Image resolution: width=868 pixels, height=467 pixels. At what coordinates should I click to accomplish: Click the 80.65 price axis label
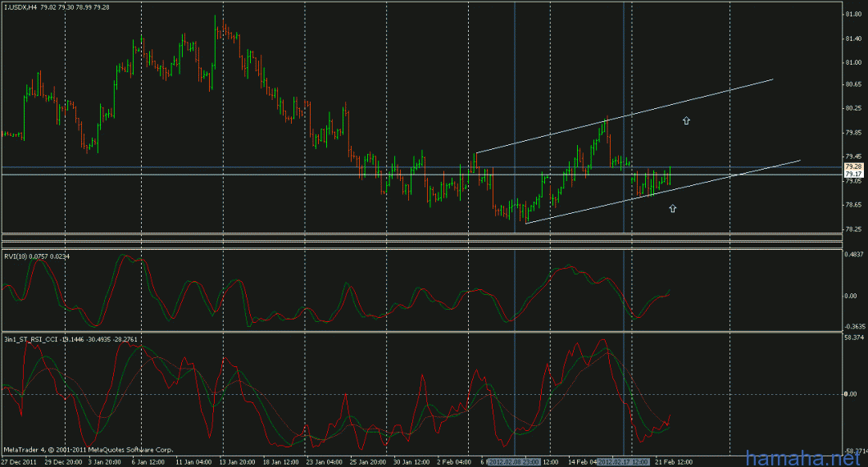pyautogui.click(x=853, y=84)
